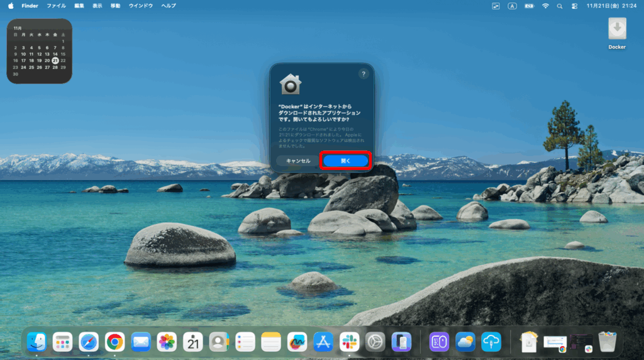Open Safari from the Dock
Image resolution: width=644 pixels, height=360 pixels.
coord(89,342)
